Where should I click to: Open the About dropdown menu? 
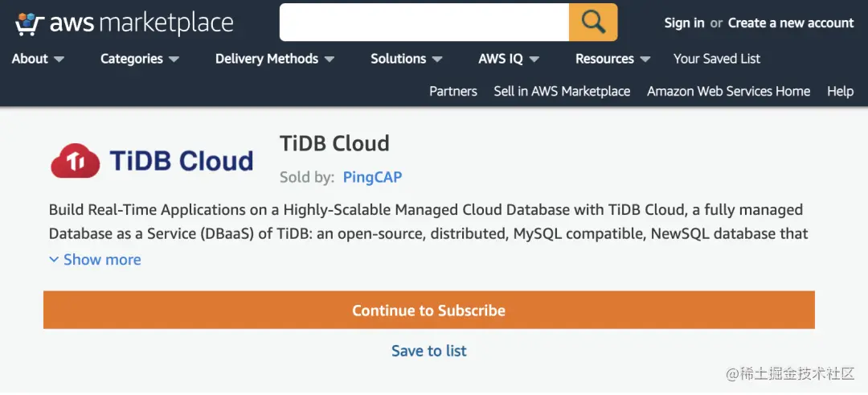(x=38, y=59)
